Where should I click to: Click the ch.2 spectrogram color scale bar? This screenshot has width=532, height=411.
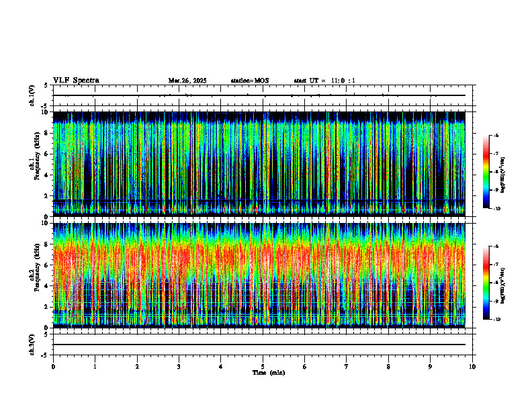click(x=486, y=283)
